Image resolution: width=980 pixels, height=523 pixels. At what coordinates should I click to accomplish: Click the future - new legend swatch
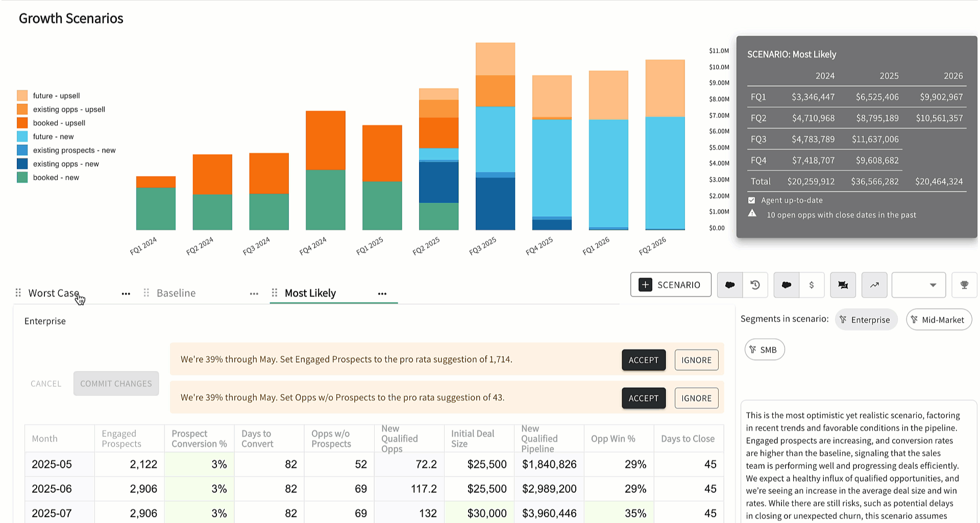(22, 136)
